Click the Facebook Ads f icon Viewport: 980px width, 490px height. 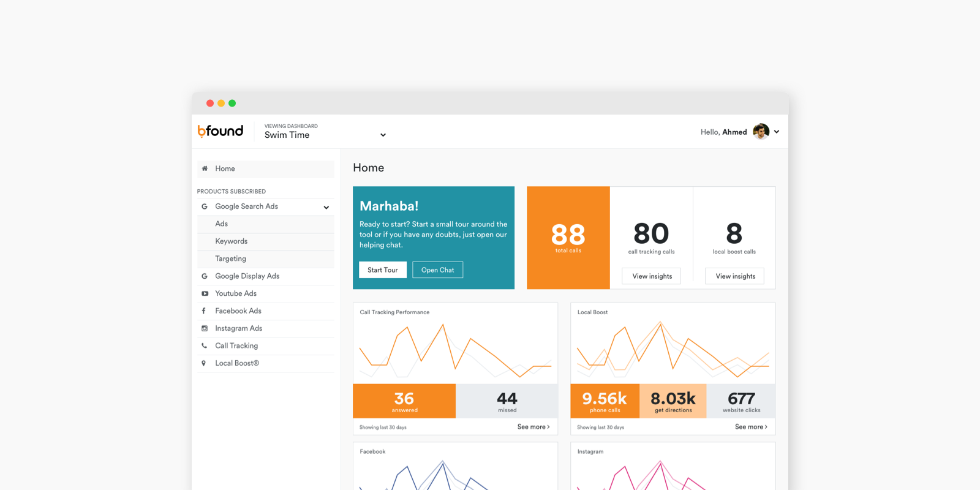[204, 311]
